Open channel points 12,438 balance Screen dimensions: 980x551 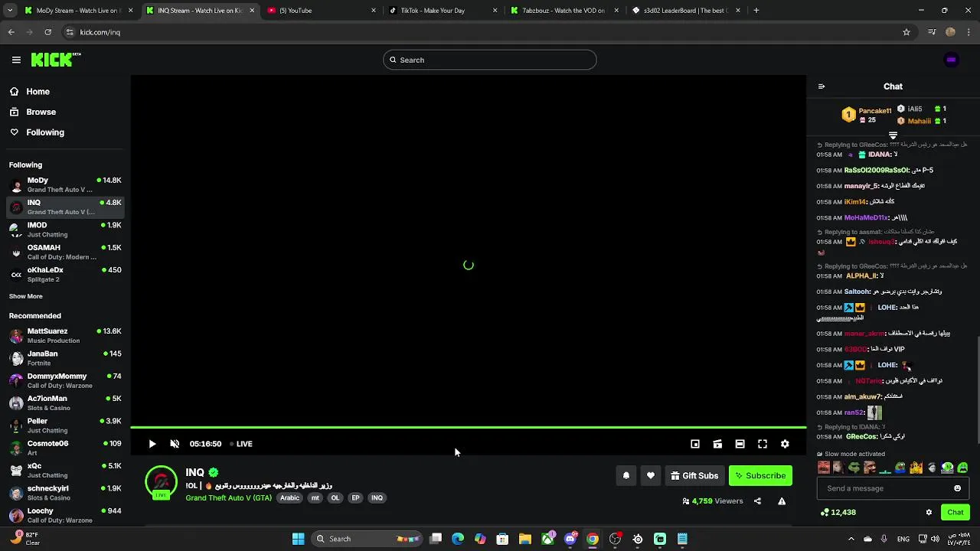(x=838, y=512)
